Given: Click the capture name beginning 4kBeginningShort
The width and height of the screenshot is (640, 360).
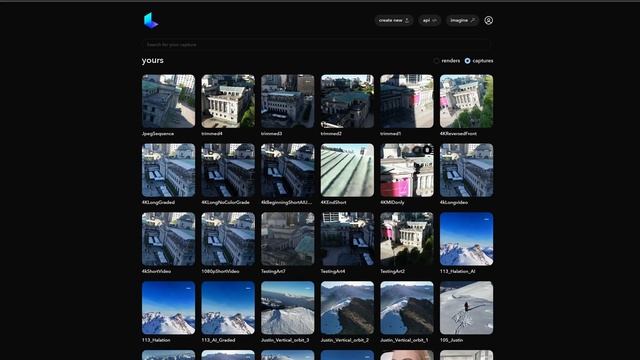Looking at the screenshot, I should tap(287, 202).
